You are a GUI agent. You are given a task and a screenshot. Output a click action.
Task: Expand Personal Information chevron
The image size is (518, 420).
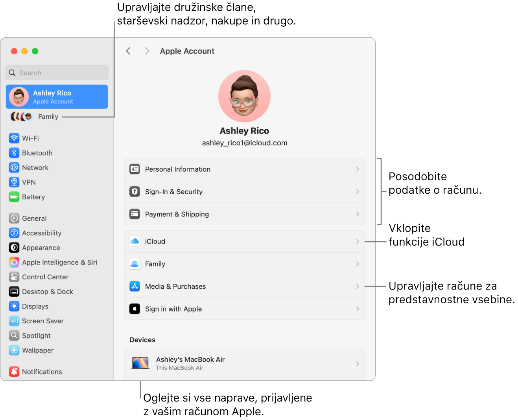[x=358, y=169]
